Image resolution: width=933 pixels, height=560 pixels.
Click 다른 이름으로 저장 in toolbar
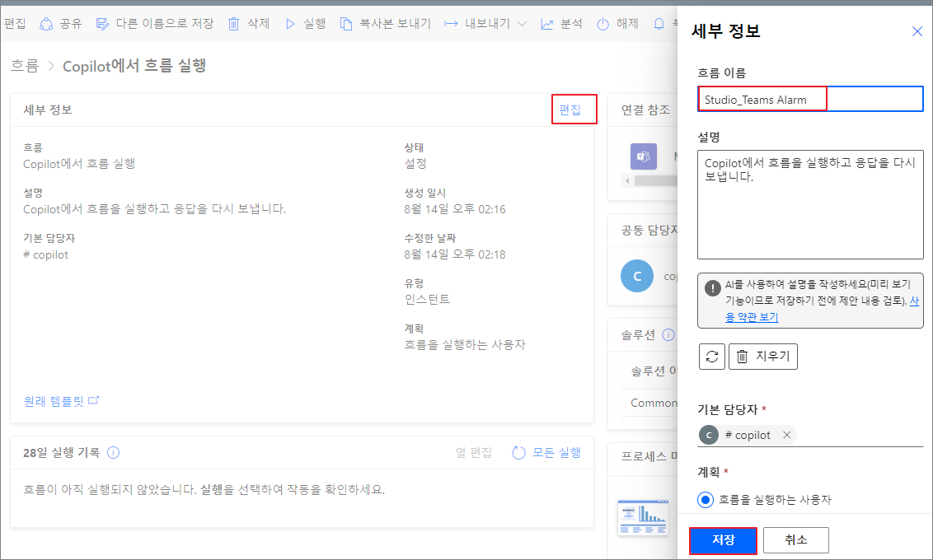(155, 24)
